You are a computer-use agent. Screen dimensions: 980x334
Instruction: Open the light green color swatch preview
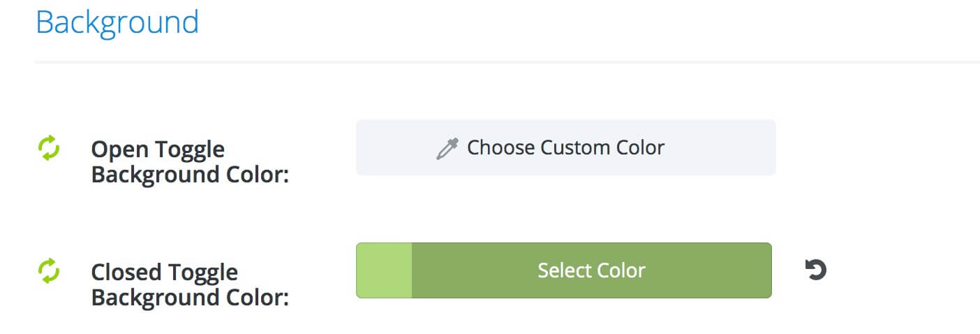click(384, 270)
